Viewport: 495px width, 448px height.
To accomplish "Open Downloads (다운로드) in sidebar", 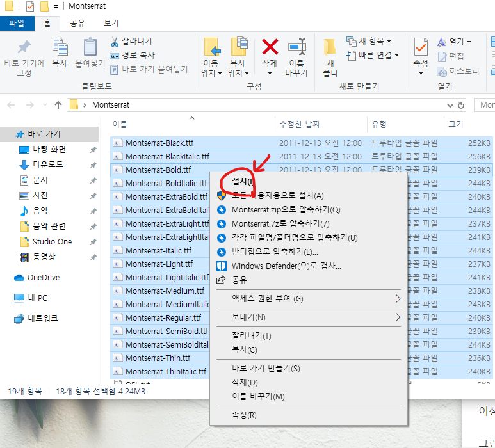I will (48, 164).
